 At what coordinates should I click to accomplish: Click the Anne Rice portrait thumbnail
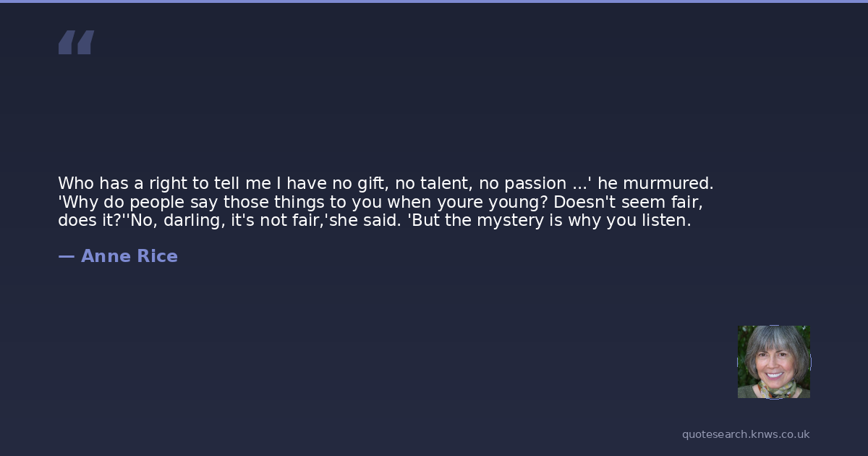coord(773,362)
